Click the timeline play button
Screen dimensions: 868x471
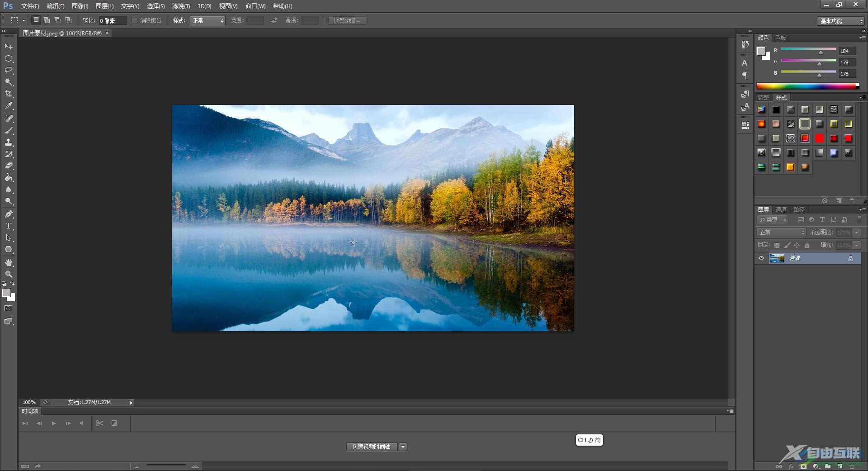[x=54, y=423]
